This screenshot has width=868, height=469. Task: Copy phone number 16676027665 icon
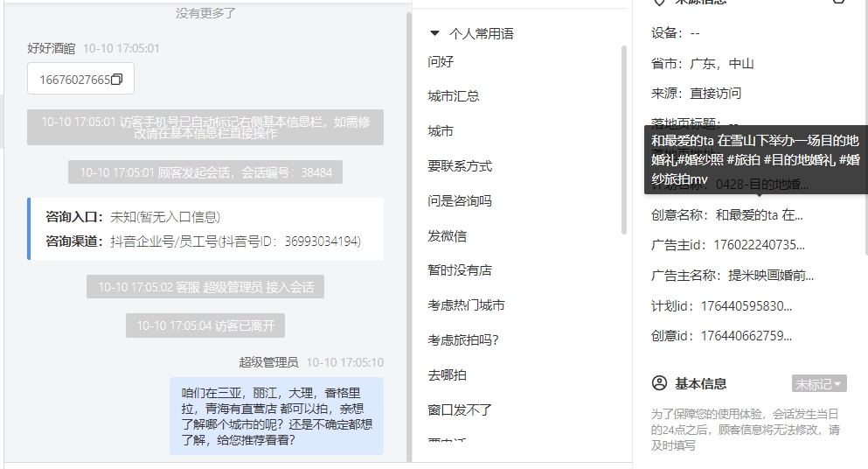click(117, 80)
